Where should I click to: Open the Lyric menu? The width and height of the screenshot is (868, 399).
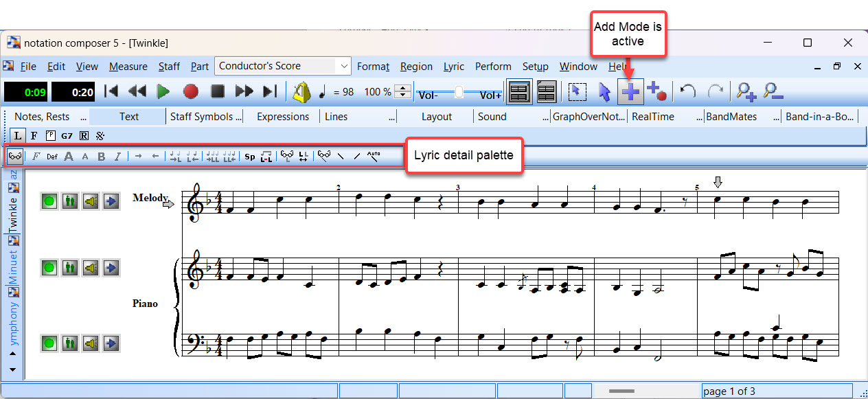453,67
